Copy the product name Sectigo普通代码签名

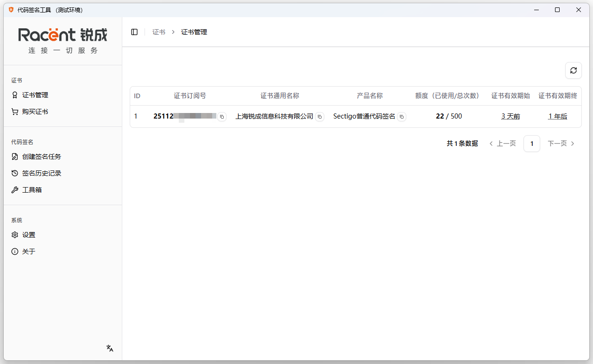pos(402,116)
